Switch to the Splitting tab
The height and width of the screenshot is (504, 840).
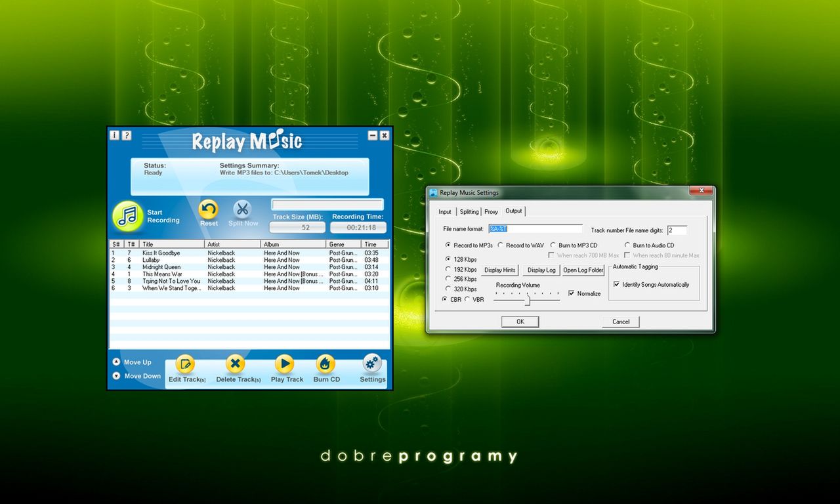tap(469, 212)
